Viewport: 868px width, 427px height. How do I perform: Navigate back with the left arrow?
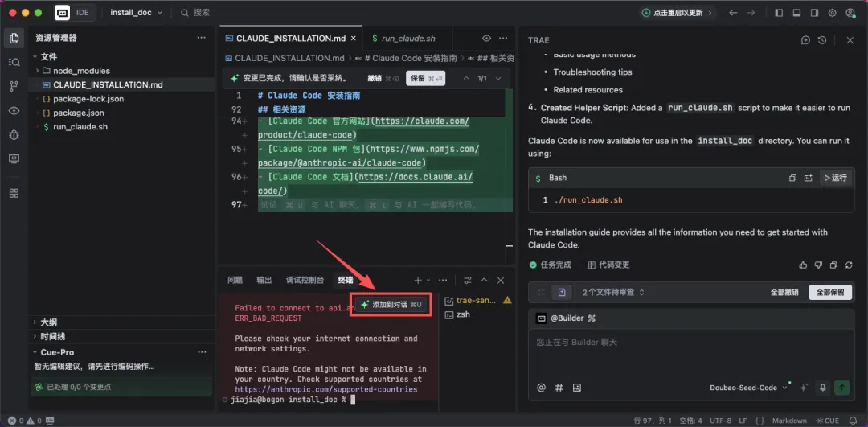[734, 13]
